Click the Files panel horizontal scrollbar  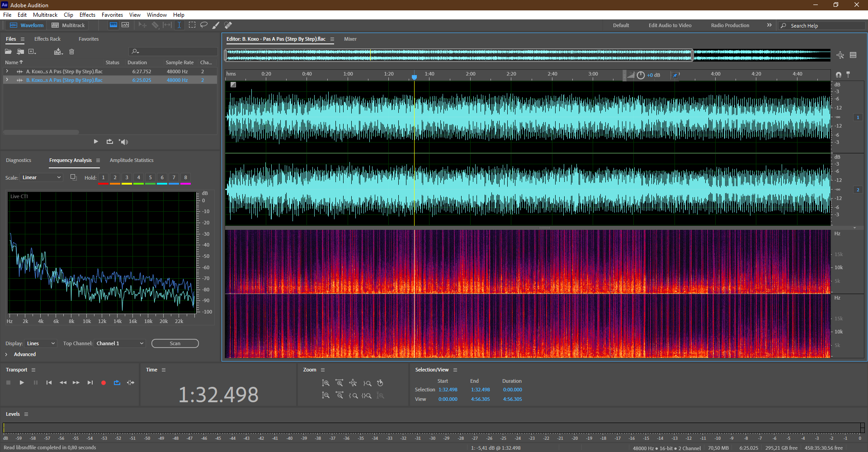[x=41, y=132]
